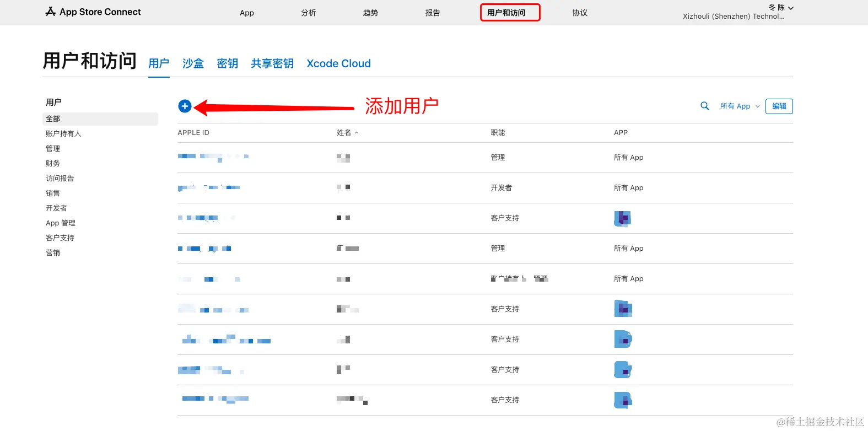Filter by 账户持有人 in sidebar

point(63,134)
